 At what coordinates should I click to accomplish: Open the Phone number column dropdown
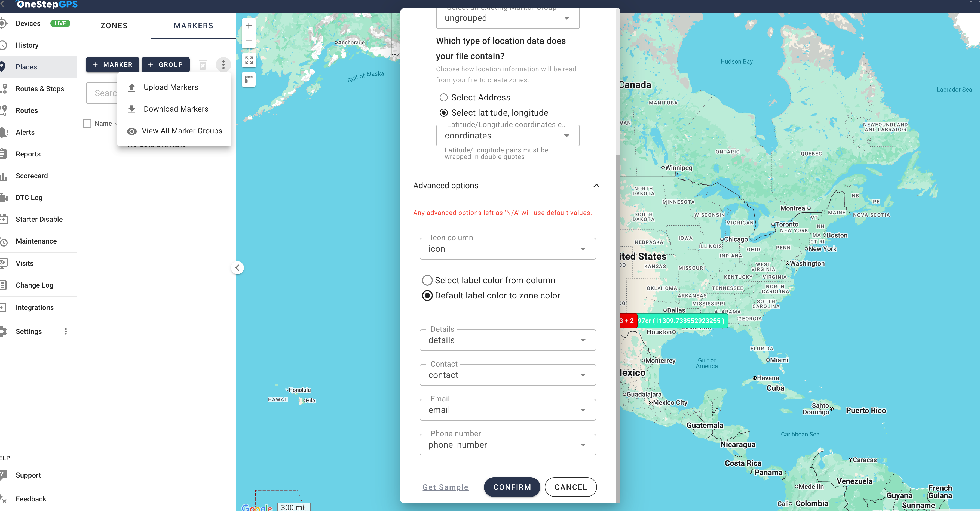(507, 444)
